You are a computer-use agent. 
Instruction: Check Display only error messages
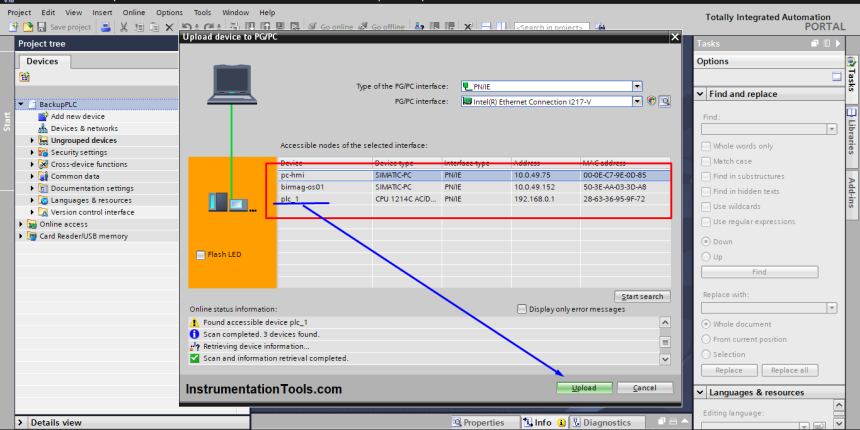(x=522, y=309)
